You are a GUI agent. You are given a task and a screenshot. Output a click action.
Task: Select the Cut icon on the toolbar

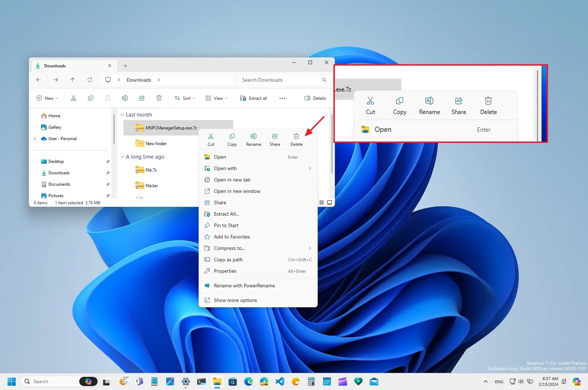73,98
